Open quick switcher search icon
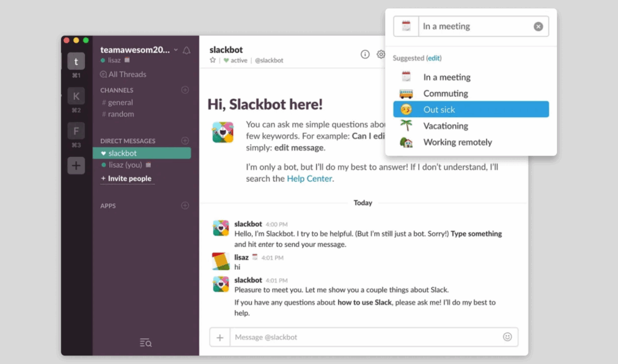Image resolution: width=618 pixels, height=364 pixels. [145, 343]
